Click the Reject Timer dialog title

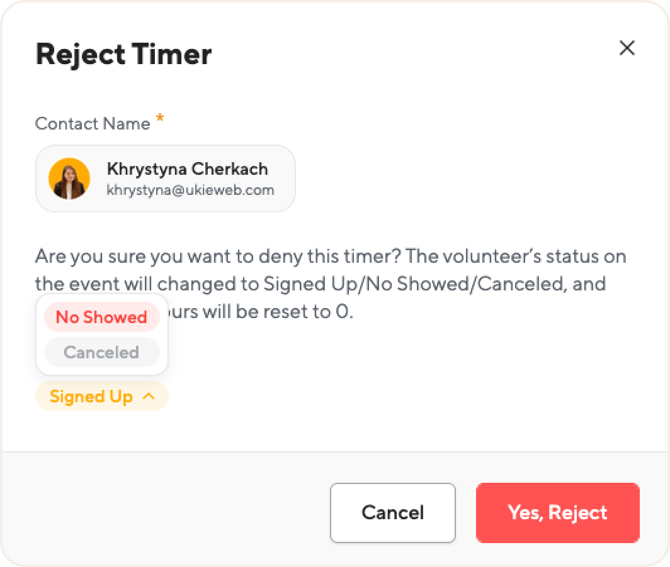tap(123, 54)
